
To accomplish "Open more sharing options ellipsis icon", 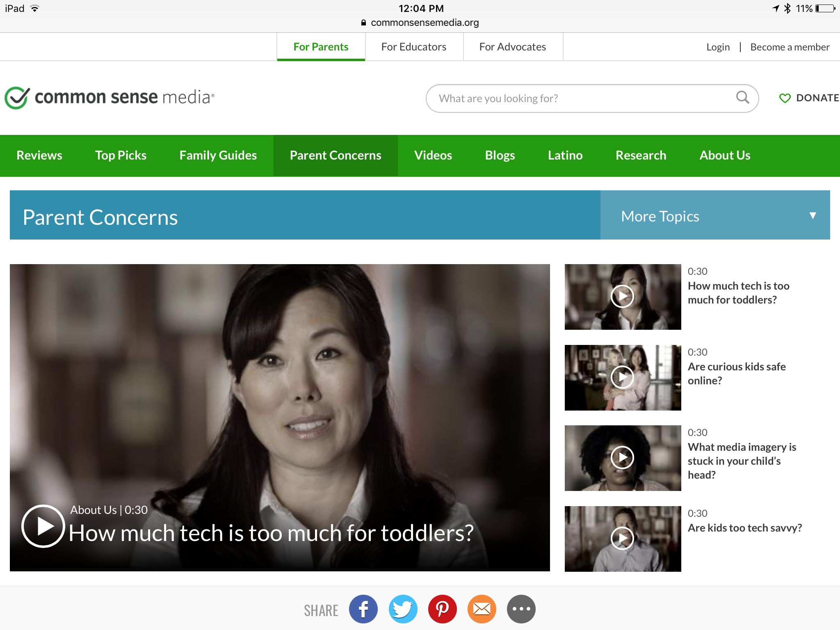I will (x=521, y=609).
